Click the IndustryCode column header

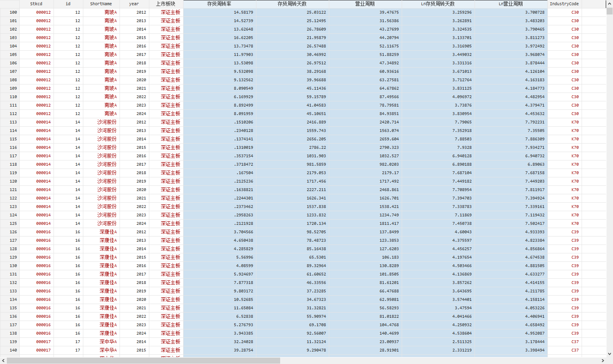pos(564,4)
